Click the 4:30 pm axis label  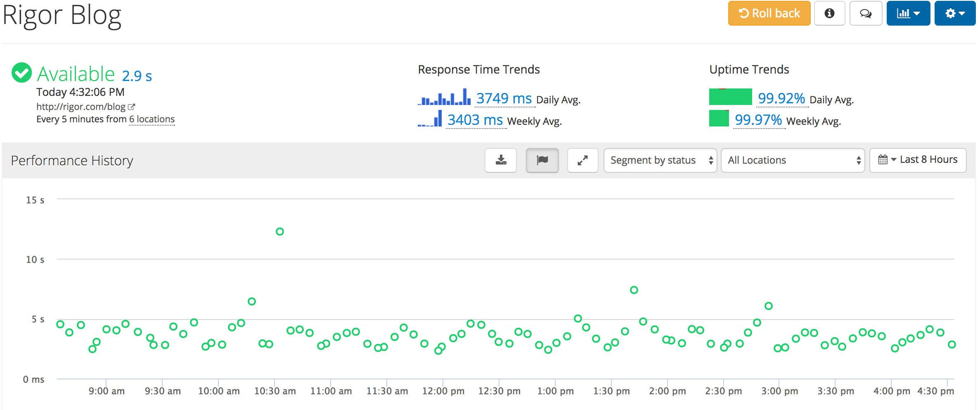(935, 391)
